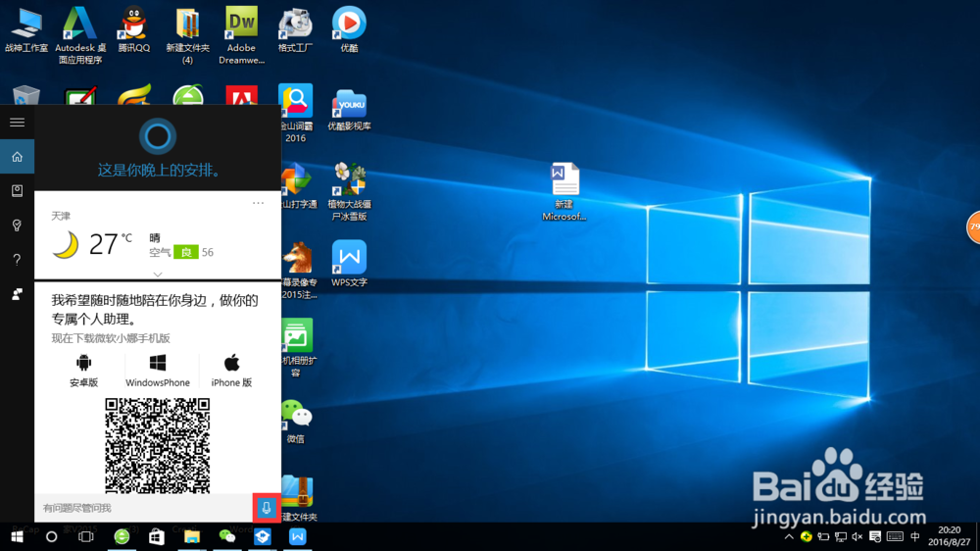Click the QR code image in Cortana

pos(158,445)
